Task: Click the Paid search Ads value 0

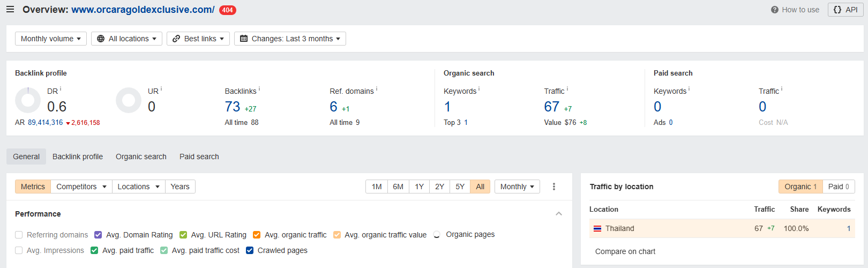Action: (x=671, y=122)
